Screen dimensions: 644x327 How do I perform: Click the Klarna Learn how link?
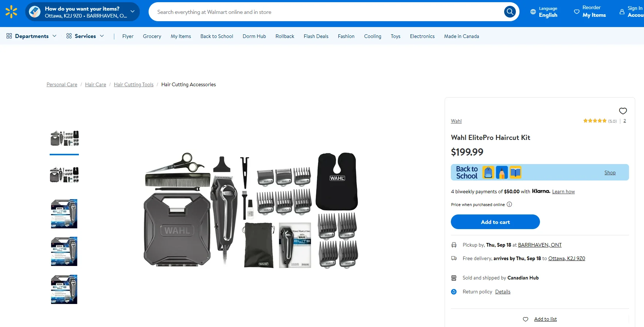tap(563, 192)
